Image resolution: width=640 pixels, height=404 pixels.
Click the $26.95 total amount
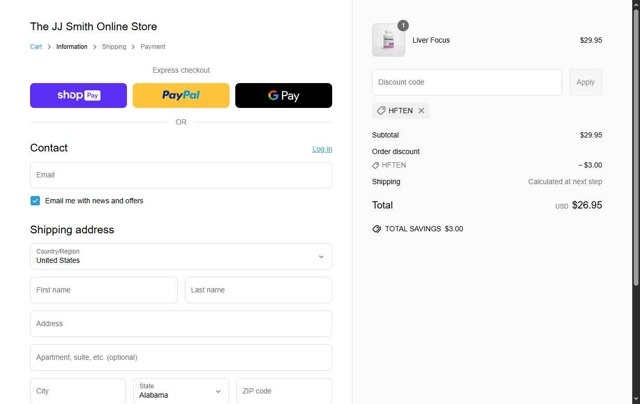(587, 205)
